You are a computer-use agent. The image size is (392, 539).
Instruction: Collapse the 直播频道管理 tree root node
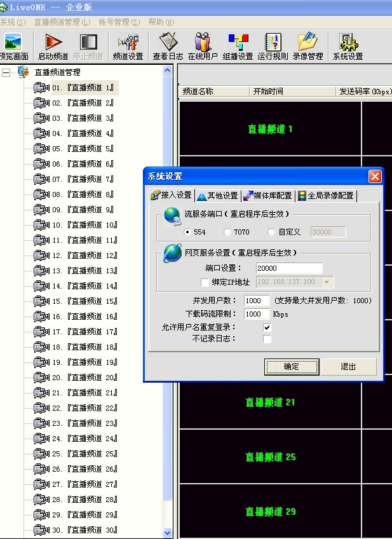click(6, 72)
